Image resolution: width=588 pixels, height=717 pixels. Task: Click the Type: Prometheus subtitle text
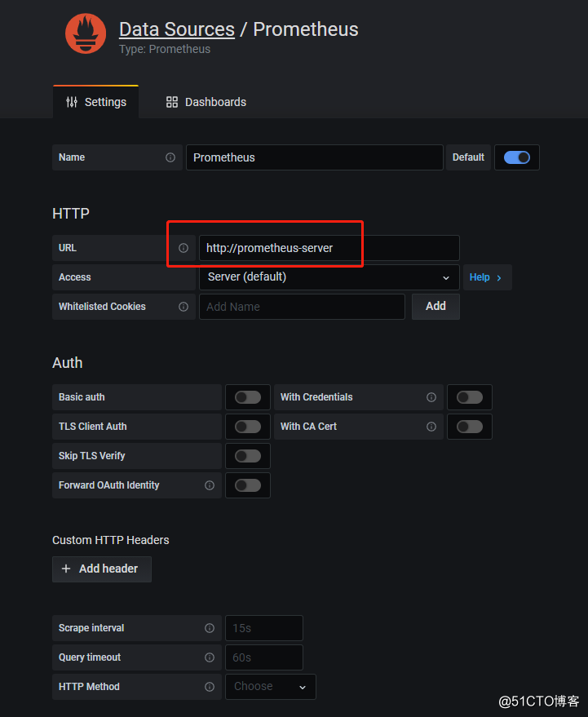point(165,50)
